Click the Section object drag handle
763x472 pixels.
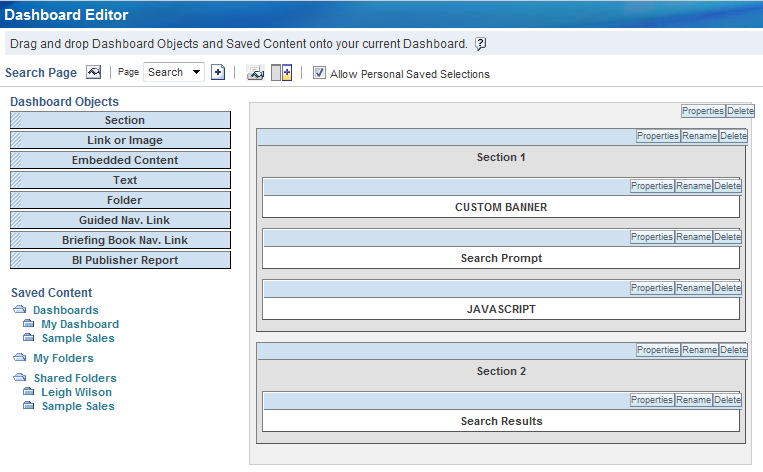(16, 120)
